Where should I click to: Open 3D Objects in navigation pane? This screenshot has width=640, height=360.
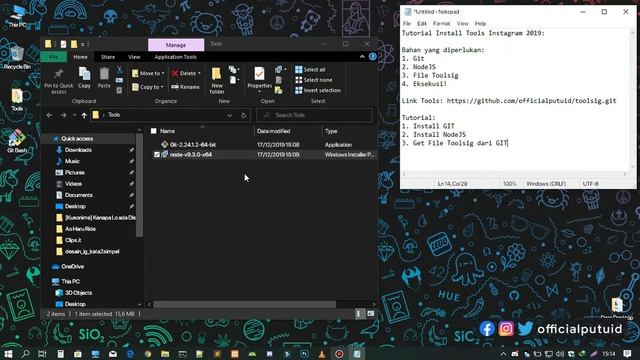pos(78,293)
